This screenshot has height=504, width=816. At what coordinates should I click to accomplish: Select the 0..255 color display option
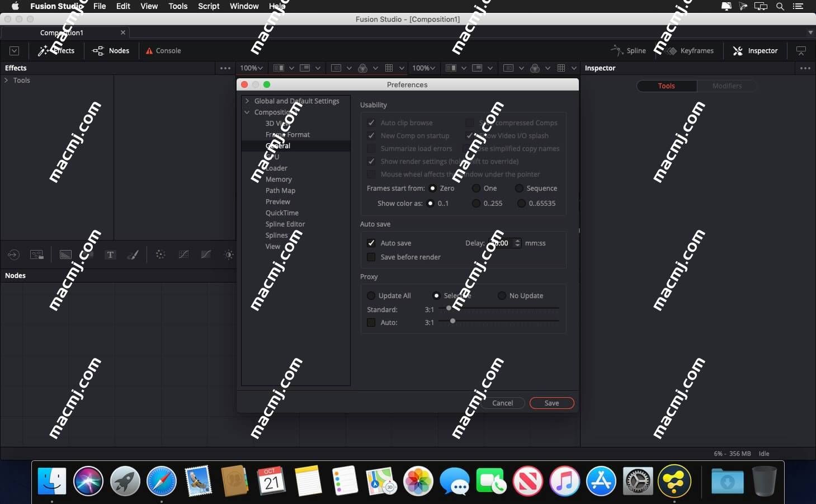476,203
